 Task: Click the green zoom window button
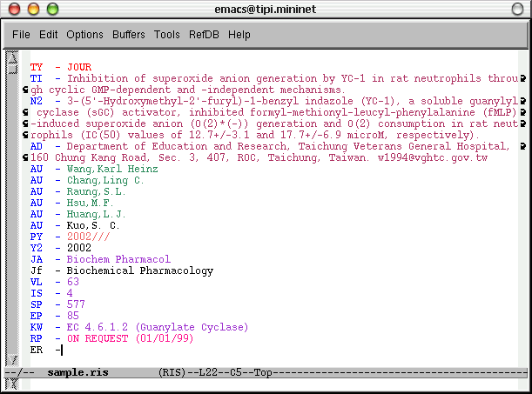click(x=51, y=9)
